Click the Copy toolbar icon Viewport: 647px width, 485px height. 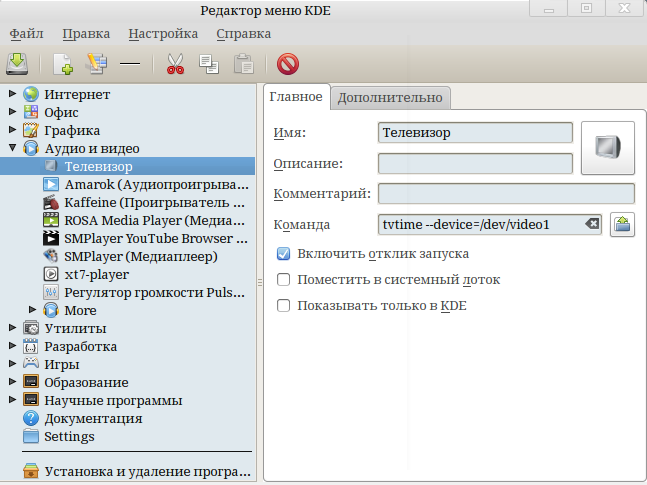coord(209,65)
